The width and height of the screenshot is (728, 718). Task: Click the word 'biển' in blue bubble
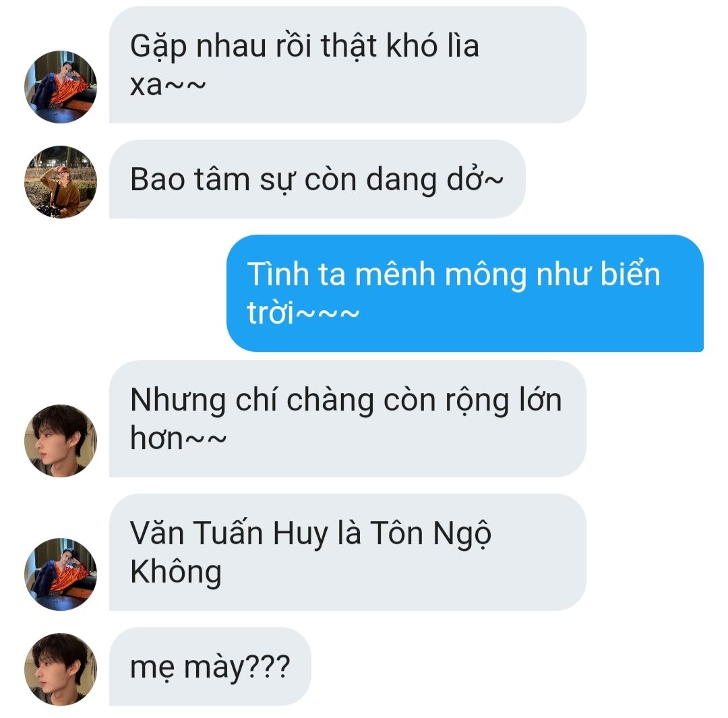click(630, 274)
